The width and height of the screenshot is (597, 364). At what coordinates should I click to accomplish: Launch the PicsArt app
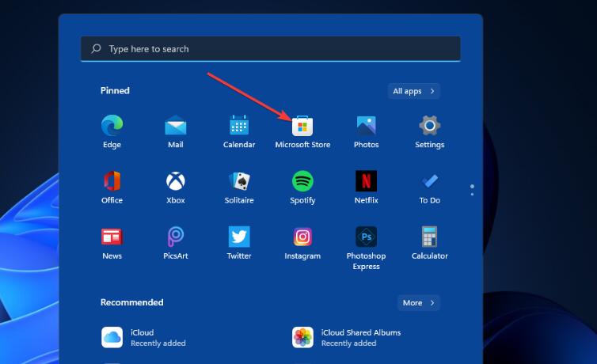[x=176, y=243]
